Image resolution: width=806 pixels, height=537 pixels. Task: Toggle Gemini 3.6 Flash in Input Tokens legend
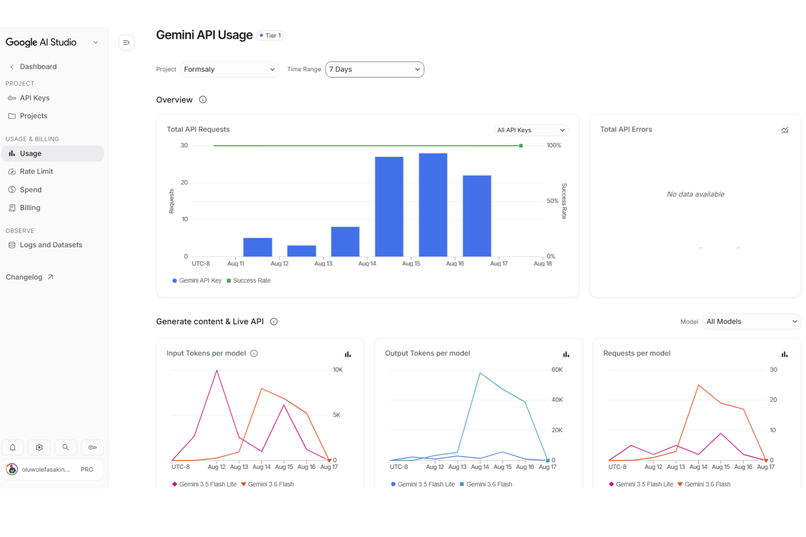coord(267,484)
